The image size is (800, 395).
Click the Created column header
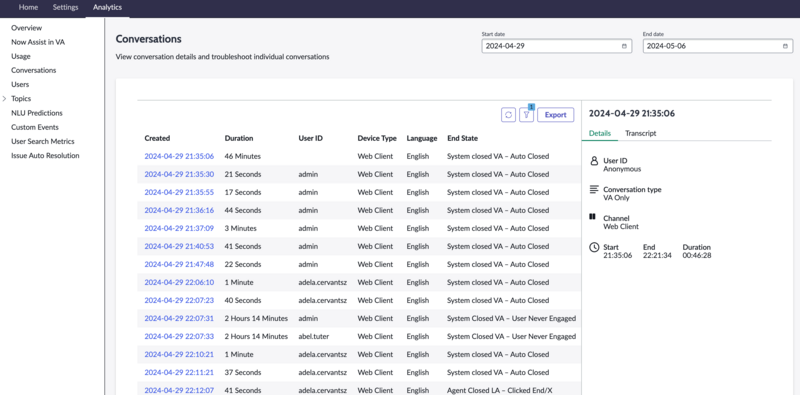pyautogui.click(x=157, y=138)
